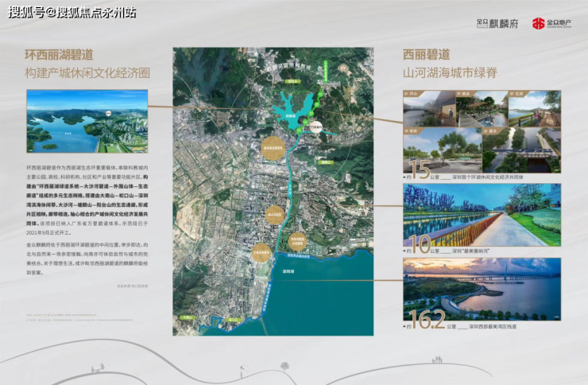Viewport: 588px width, 385px height.
Task: Click the white project location marker by the lake
Action: tap(316, 128)
